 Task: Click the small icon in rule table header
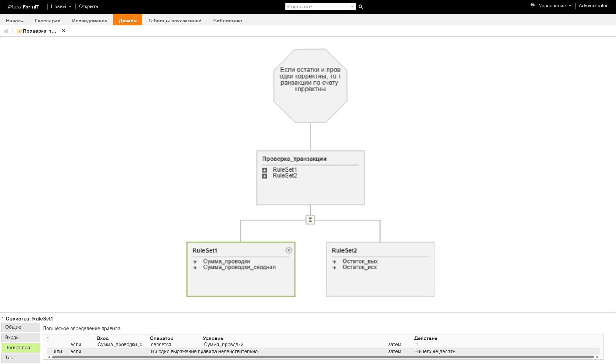[48, 338]
